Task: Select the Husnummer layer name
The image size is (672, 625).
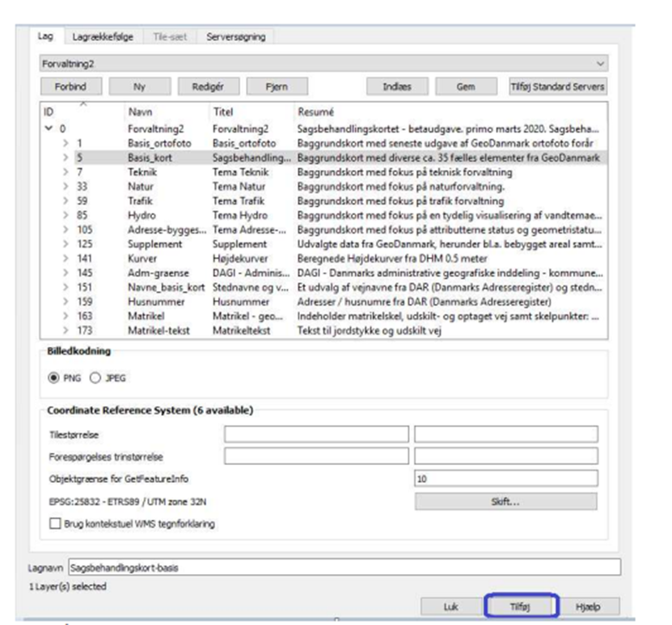Action: tap(156, 302)
